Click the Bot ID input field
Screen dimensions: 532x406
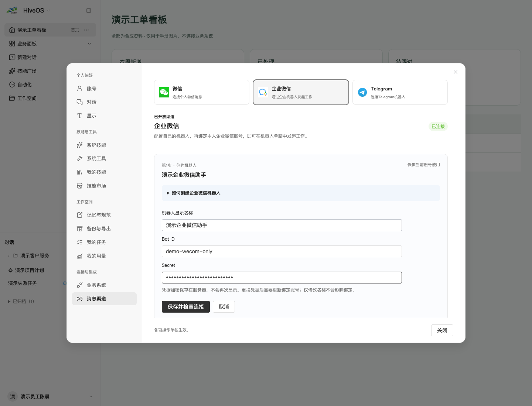pos(282,251)
